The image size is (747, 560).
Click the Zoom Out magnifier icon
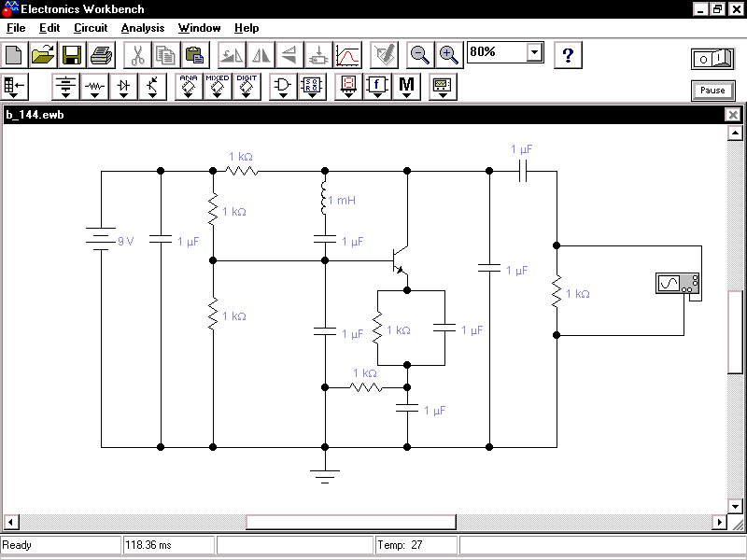pyautogui.click(x=420, y=54)
